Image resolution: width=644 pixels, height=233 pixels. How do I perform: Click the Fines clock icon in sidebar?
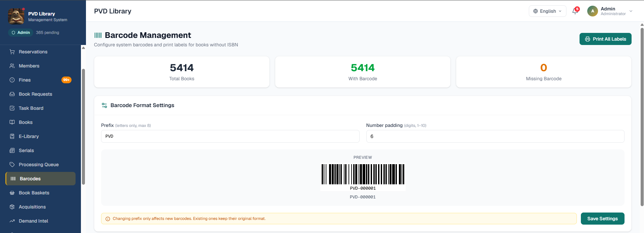pos(12,80)
